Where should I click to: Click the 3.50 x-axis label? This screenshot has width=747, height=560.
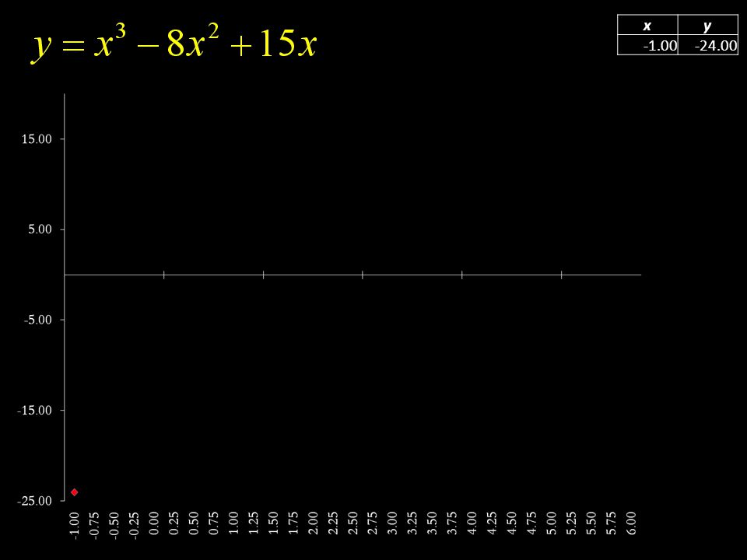coord(432,523)
